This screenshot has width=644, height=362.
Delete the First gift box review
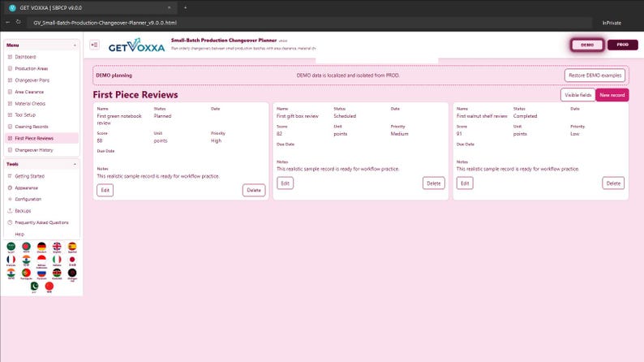tap(434, 183)
